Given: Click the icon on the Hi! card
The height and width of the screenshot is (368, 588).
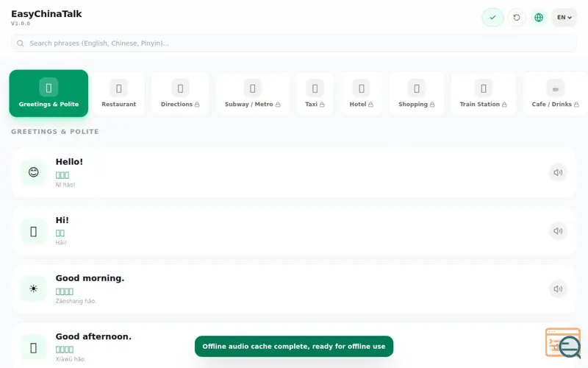Looking at the screenshot, I should tap(33, 231).
